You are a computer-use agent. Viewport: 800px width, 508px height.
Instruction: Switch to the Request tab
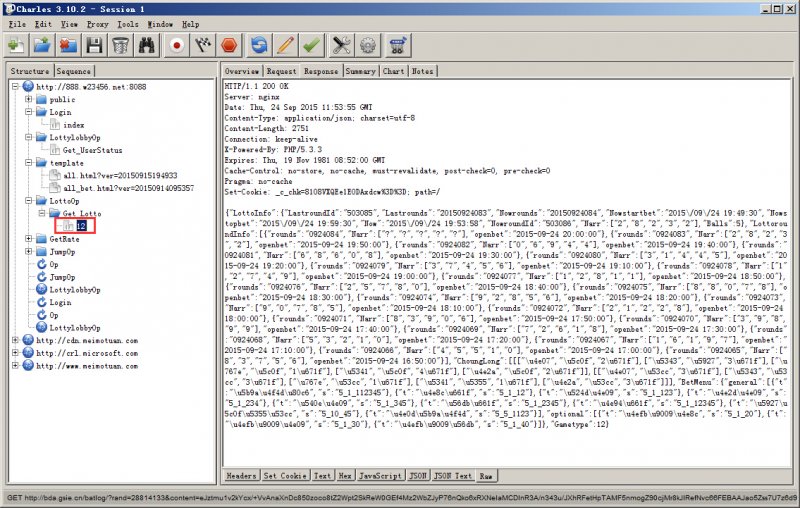[x=281, y=71]
